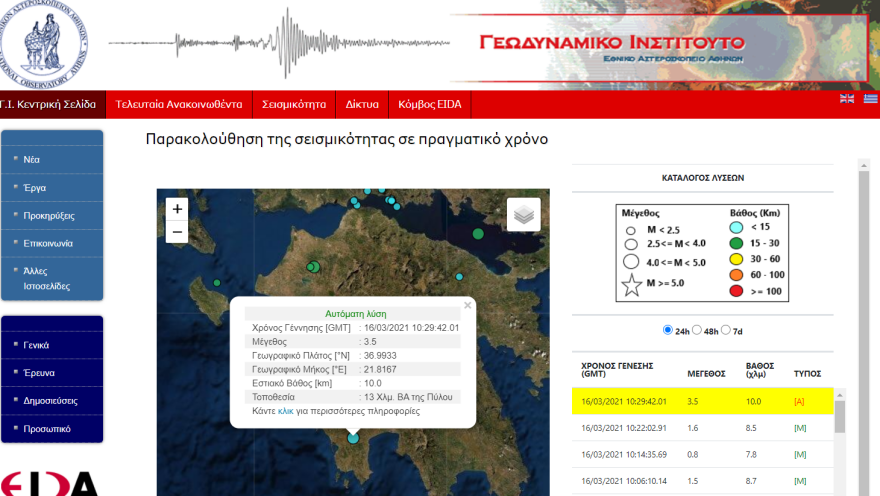Screen dimensions: 880x496
Task: Click the cyan < 15 depth legend swatch
Action: 736,227
